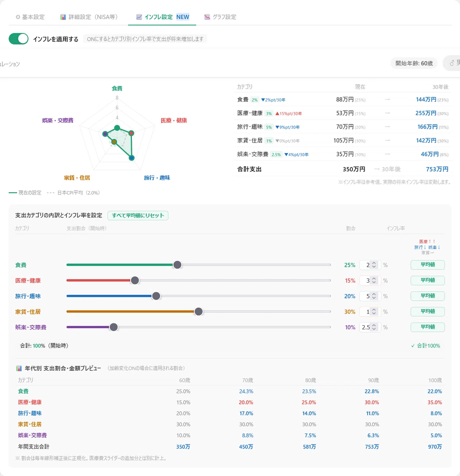460x476 pixels.
Task: Select the インフレ設定 tab
Action: (x=162, y=17)
